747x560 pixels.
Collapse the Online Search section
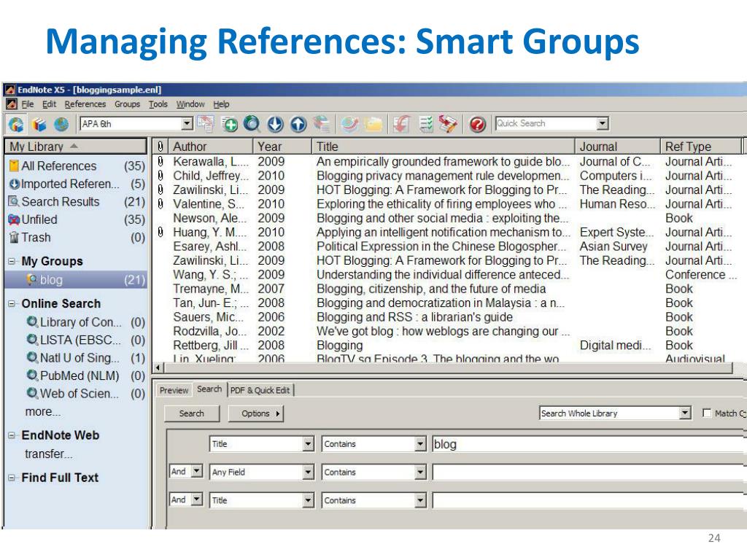coord(12,304)
